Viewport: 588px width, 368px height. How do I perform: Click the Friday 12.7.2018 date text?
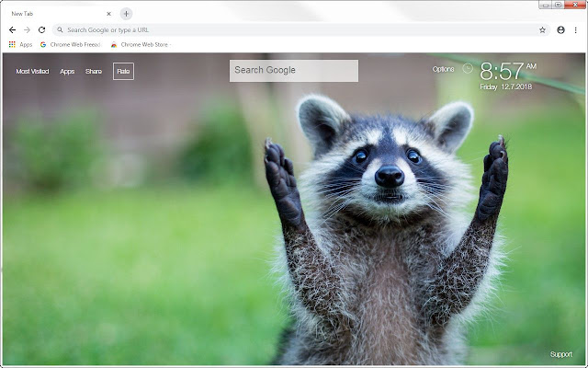[x=506, y=86]
